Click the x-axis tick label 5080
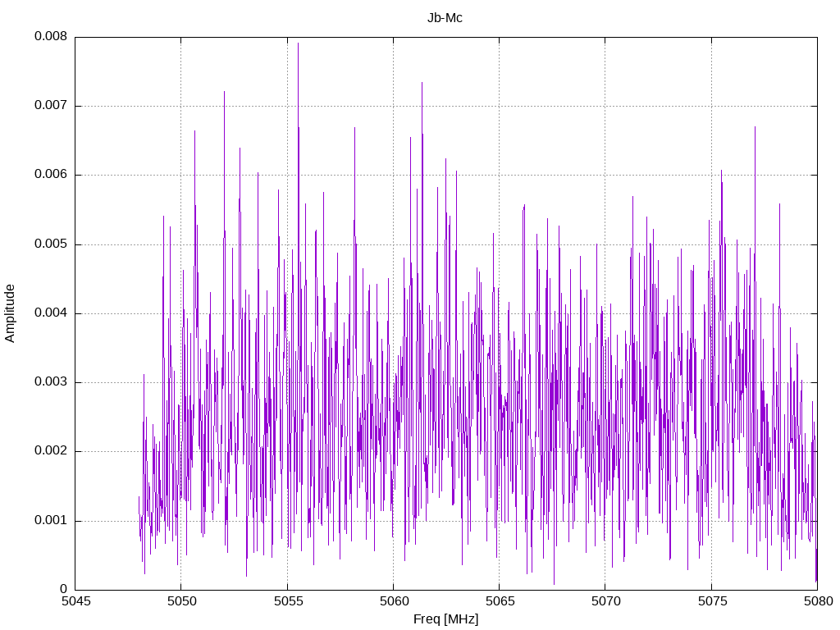This screenshot has height=630, width=840. coord(818,601)
